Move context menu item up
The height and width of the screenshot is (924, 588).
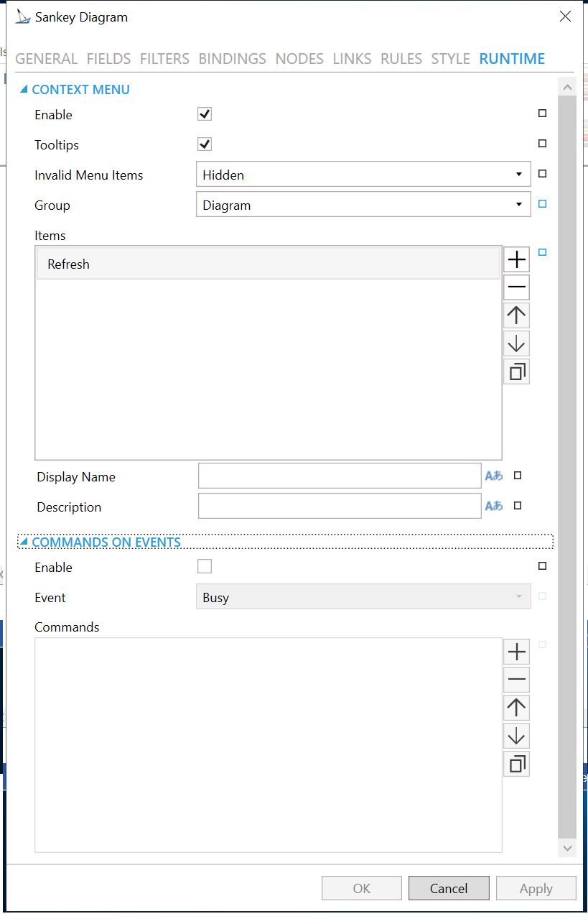coord(516,315)
